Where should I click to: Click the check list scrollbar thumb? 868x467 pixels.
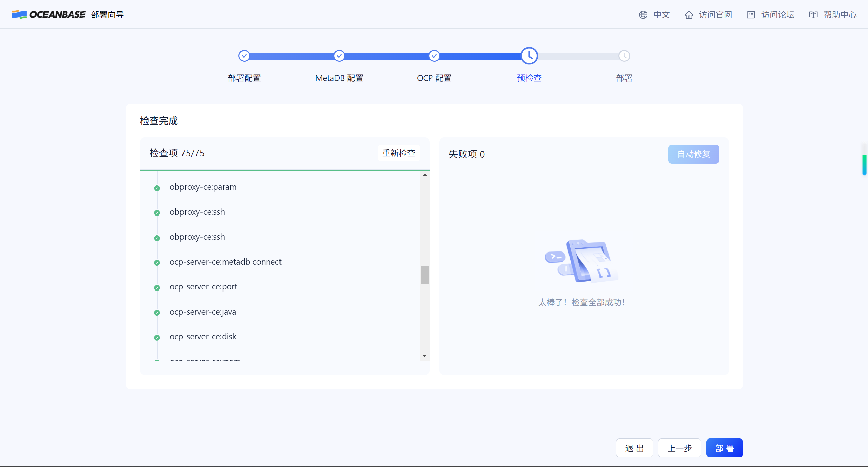click(425, 275)
